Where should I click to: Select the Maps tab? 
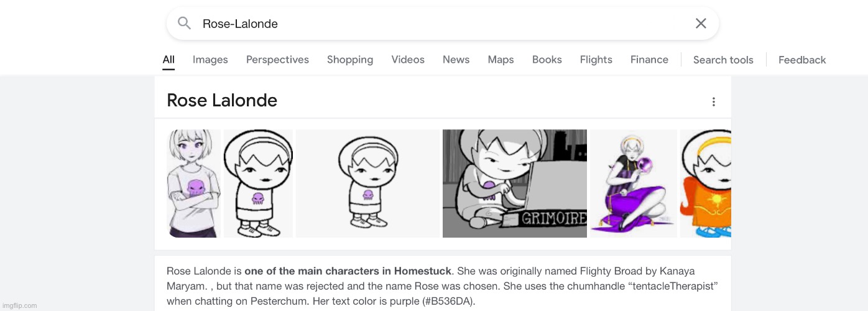click(x=501, y=60)
